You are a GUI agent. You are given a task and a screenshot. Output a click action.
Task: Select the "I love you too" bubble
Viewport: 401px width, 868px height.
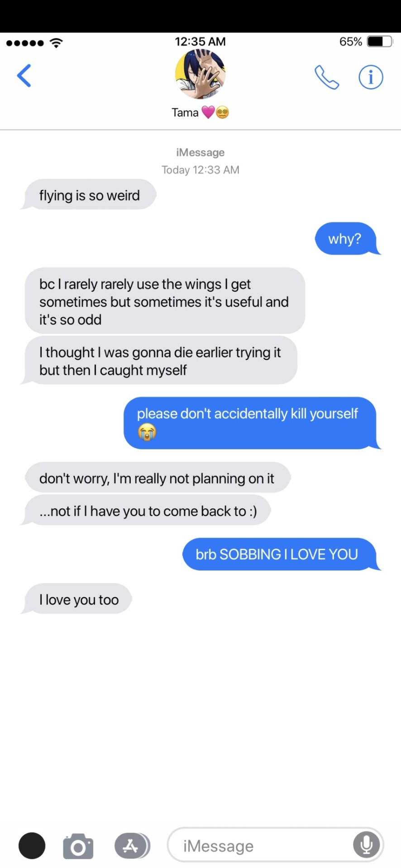77,599
